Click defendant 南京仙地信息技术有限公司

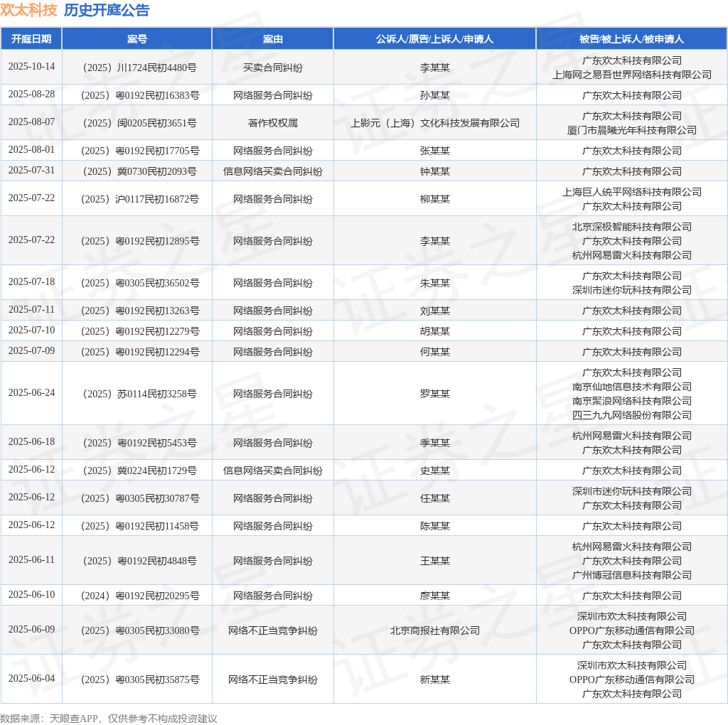[x=631, y=387]
